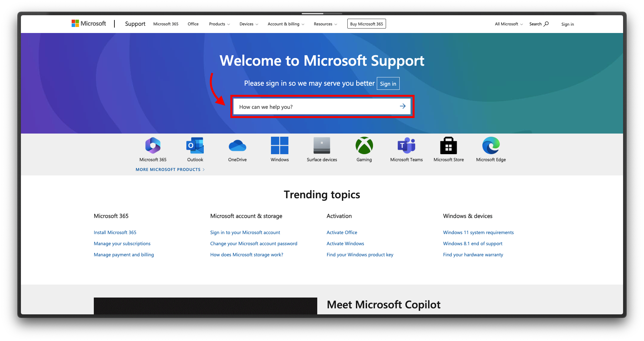Expand the Account & billing dropdown
Image resolution: width=644 pixels, height=341 pixels.
(x=286, y=24)
